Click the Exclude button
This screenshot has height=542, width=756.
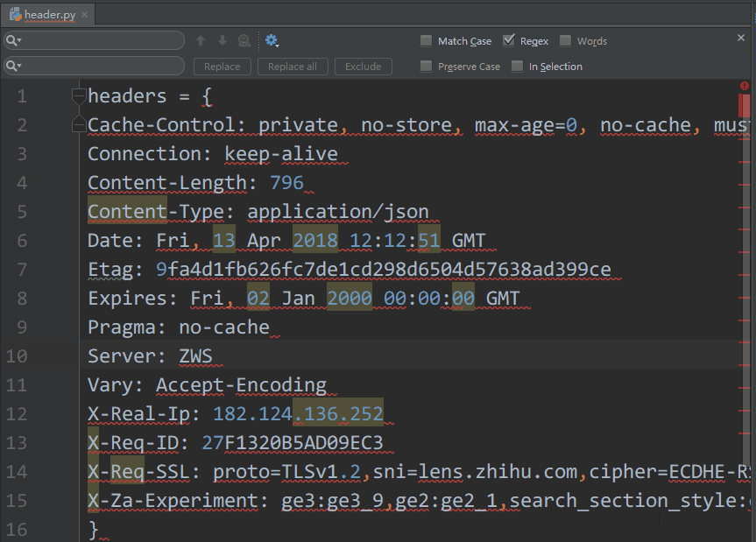click(x=363, y=67)
